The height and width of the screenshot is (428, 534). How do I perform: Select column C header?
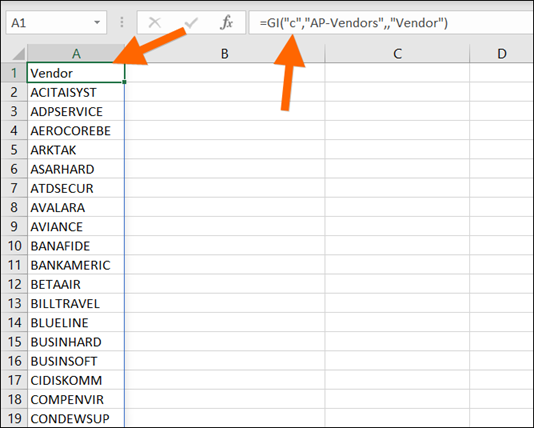(x=397, y=54)
